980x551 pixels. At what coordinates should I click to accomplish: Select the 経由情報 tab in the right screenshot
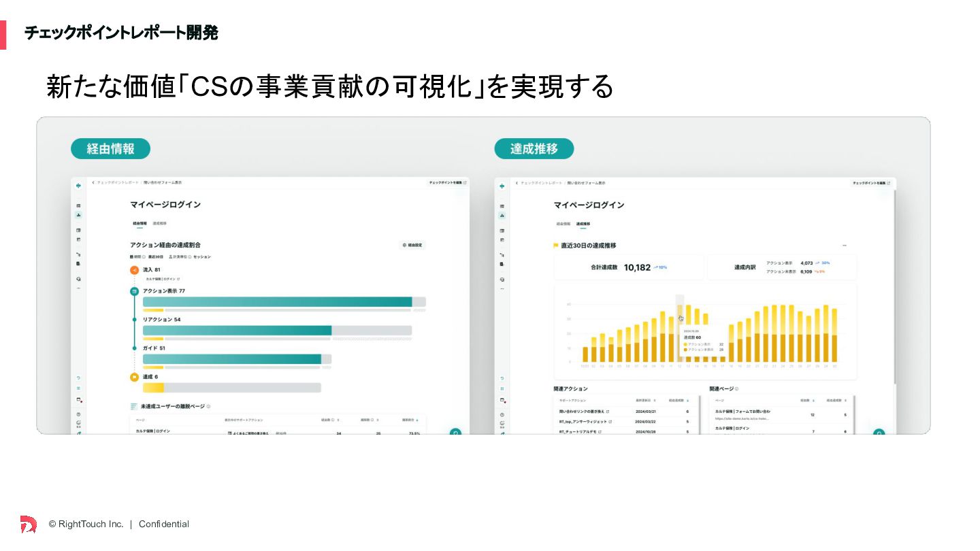click(x=563, y=223)
